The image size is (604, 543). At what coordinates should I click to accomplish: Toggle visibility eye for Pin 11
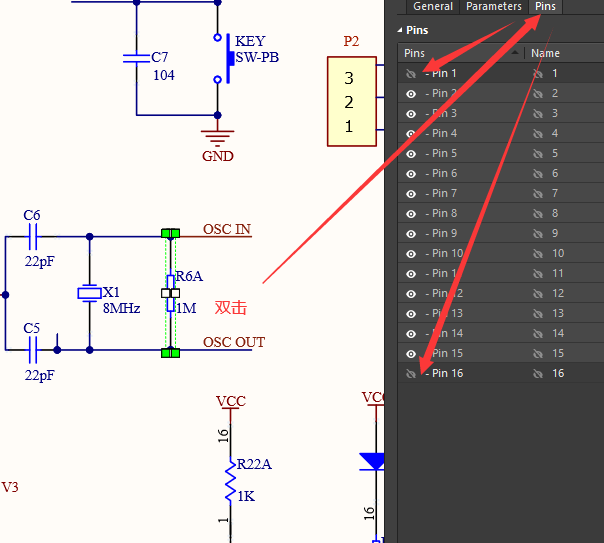(411, 274)
